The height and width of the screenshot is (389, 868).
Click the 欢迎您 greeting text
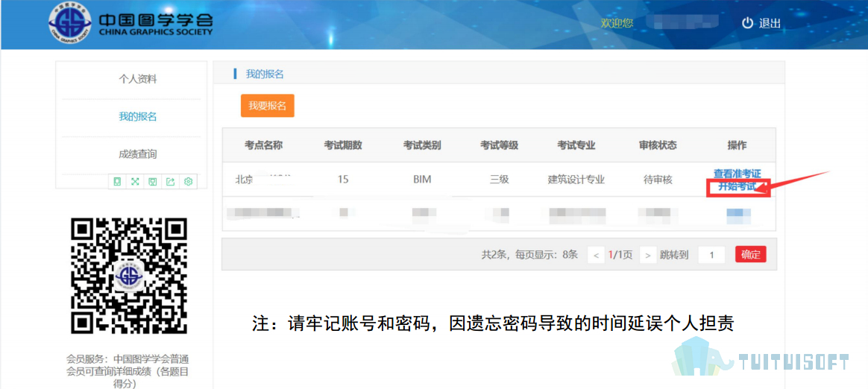click(x=617, y=23)
